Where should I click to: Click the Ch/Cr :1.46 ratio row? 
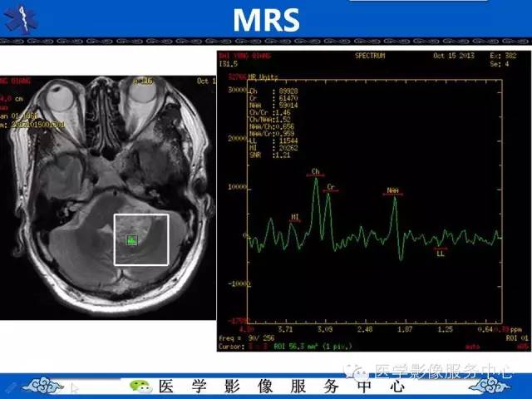(x=269, y=113)
